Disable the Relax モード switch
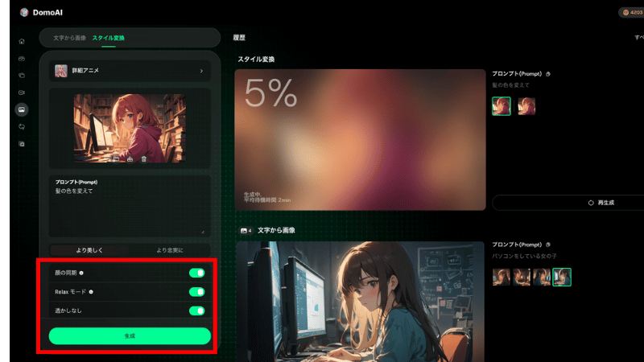The image size is (644, 362). (196, 291)
